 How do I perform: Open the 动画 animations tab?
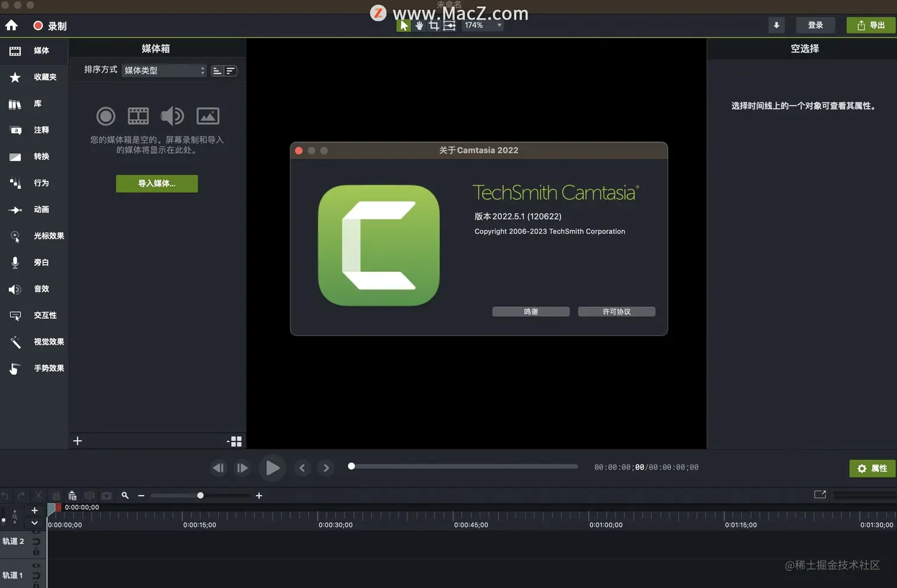tap(34, 209)
